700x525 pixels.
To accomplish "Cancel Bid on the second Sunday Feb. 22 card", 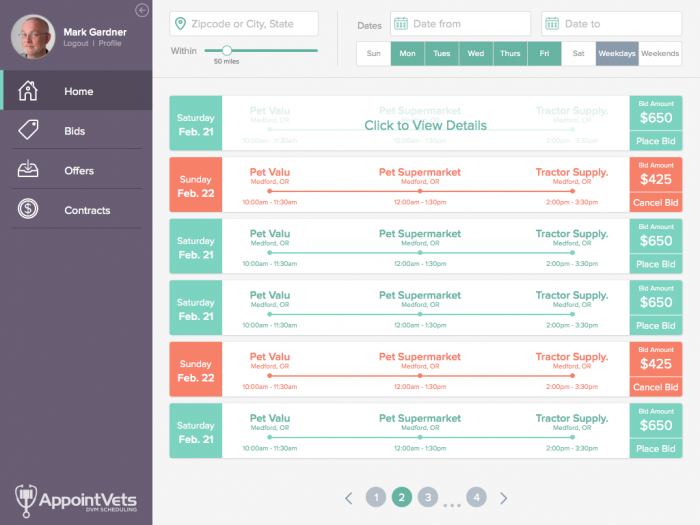I will coord(656,387).
